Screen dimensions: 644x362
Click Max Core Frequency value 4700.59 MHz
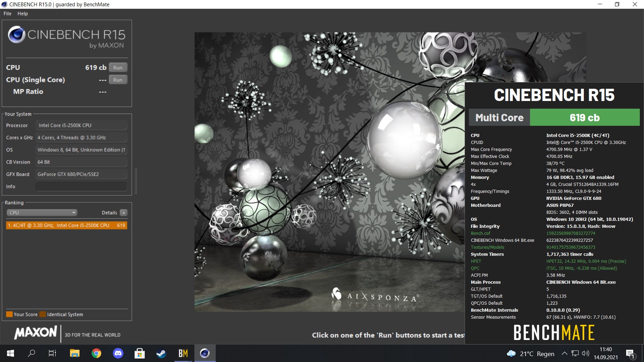(569, 150)
